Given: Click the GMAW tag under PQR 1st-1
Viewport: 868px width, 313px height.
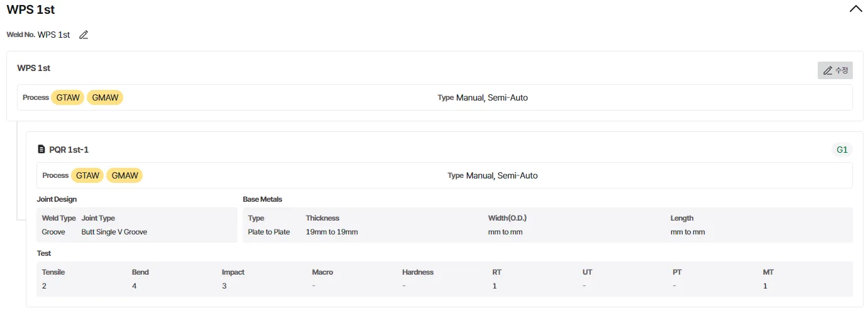Looking at the screenshot, I should (x=124, y=175).
